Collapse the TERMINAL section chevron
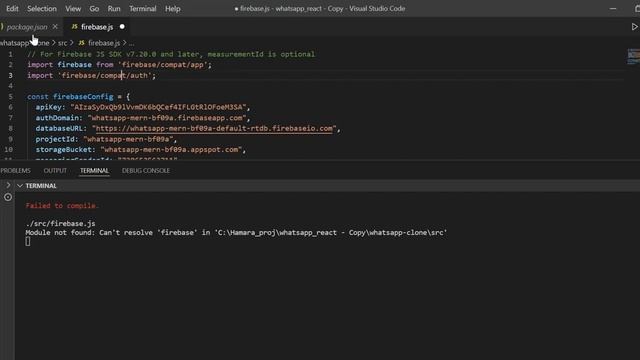640x360 pixels. coord(20,186)
